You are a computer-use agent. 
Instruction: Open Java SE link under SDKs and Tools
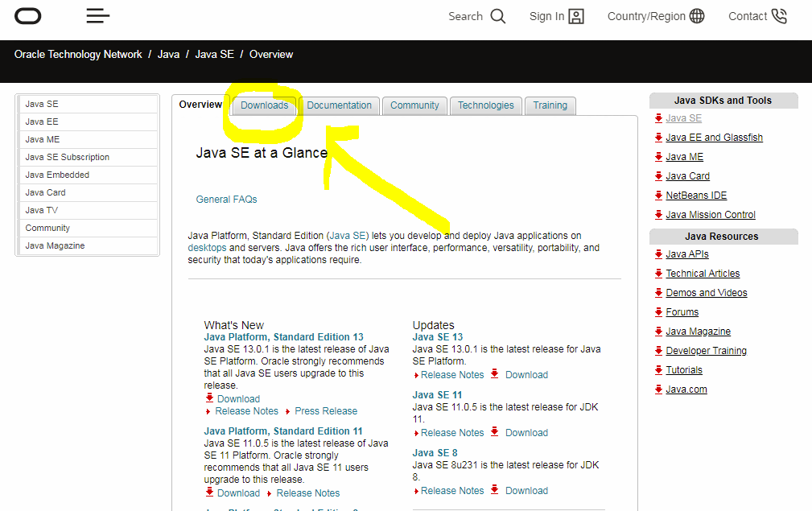point(683,118)
